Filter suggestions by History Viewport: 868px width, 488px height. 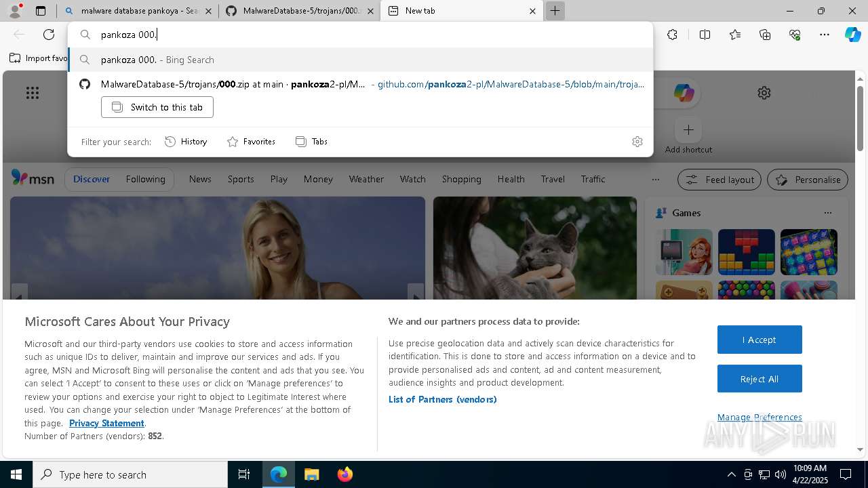186,142
